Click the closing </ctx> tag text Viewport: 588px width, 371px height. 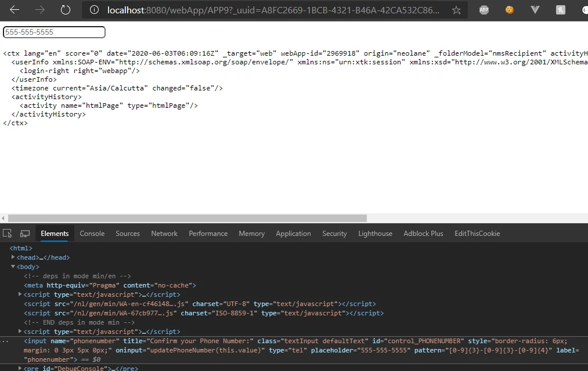(x=15, y=123)
